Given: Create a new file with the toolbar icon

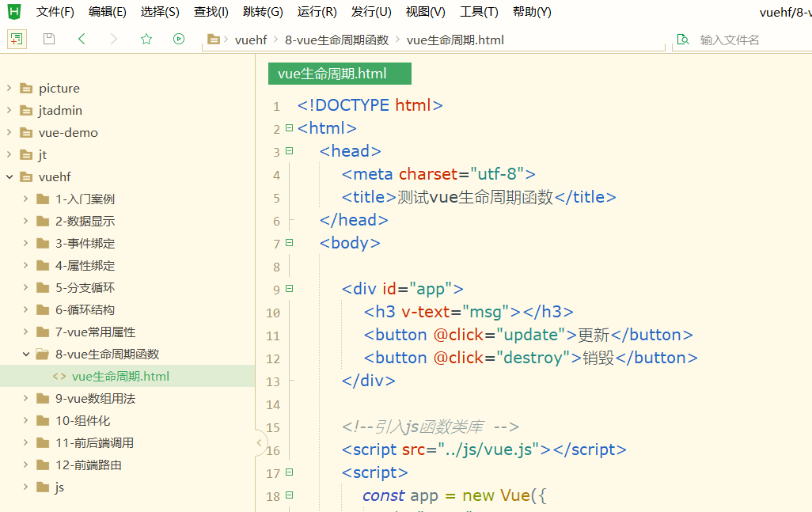Looking at the screenshot, I should 17,39.
